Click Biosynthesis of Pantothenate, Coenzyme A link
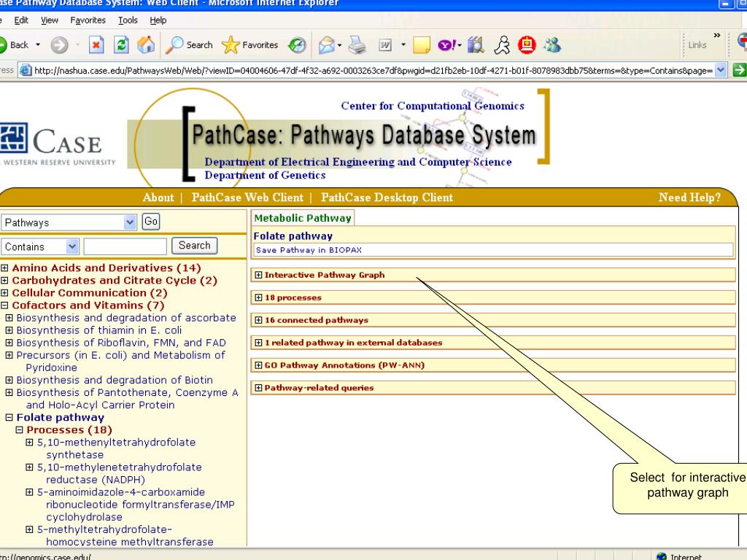This screenshot has width=747, height=560. coord(127,399)
